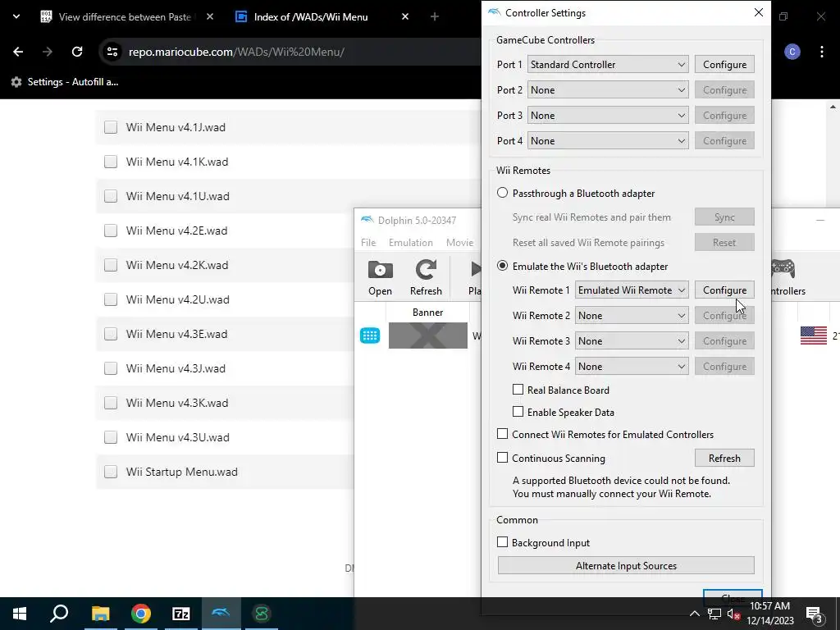Open Wii Menu v4.2E.wad link
The height and width of the screenshot is (630, 840).
coord(177,231)
